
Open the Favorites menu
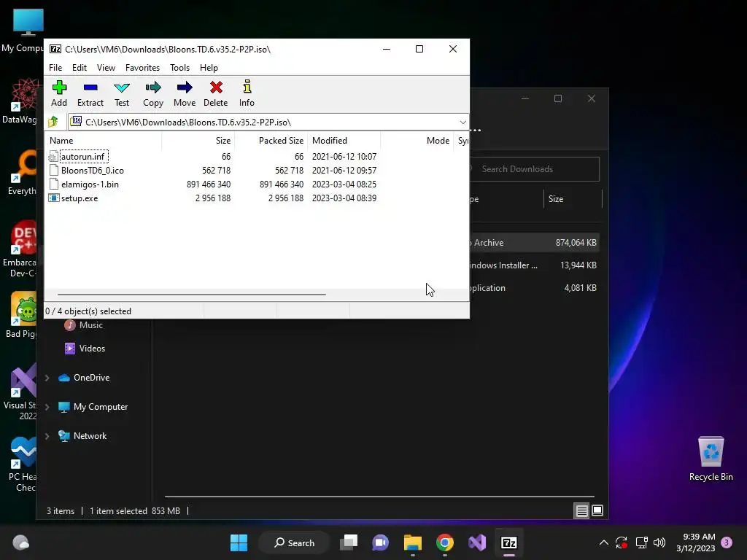tap(142, 68)
